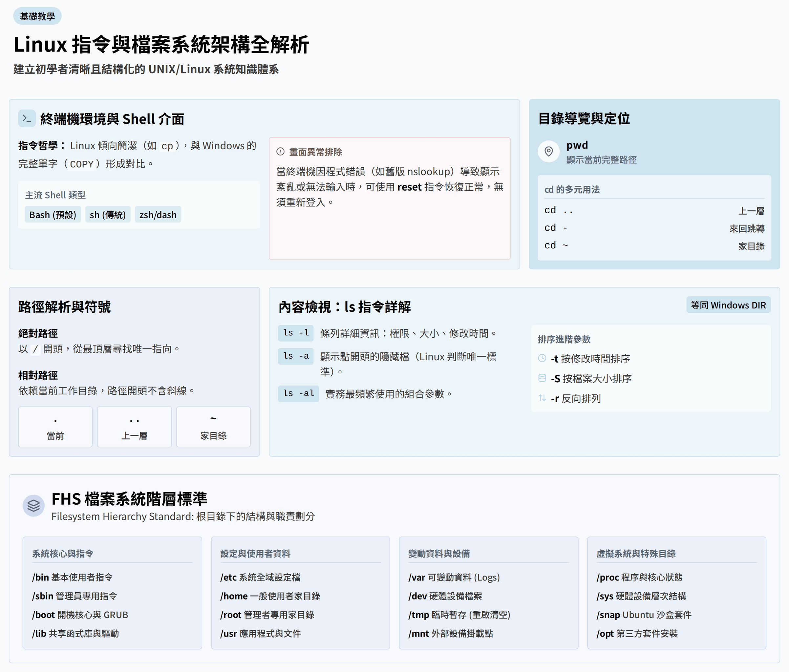The image size is (789, 672).
Task: Click the 虛擬系統與特殊目錄 column heading
Action: (636, 554)
